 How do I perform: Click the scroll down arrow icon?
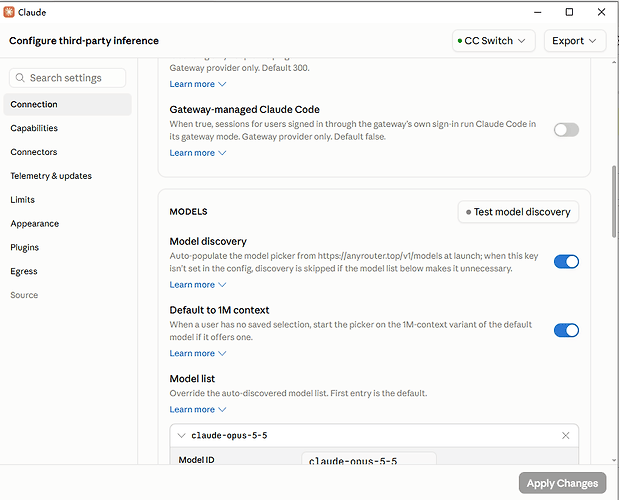pyautogui.click(x=614, y=460)
